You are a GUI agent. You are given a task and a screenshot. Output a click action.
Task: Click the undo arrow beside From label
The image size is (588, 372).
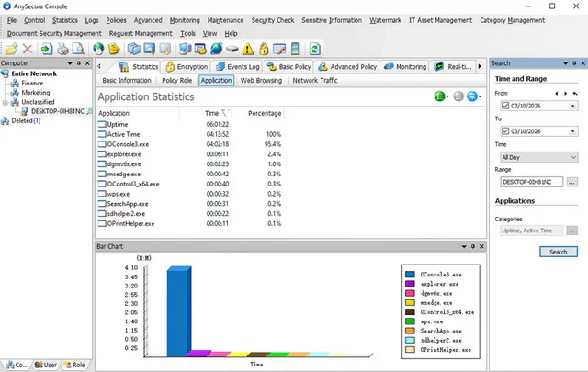575,94
